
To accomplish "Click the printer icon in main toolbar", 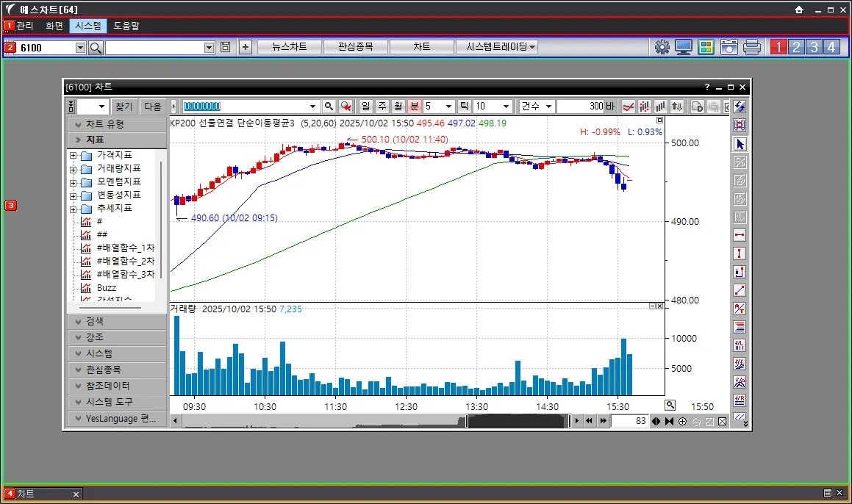I will point(751,47).
